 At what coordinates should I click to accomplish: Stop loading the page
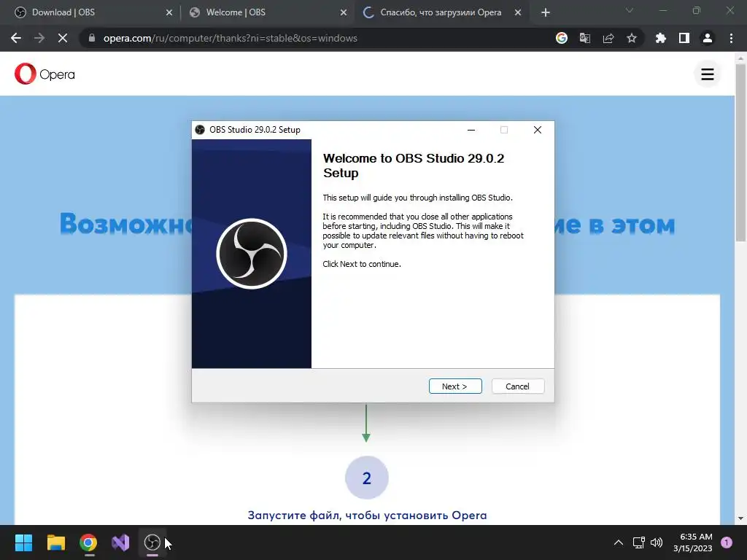[63, 38]
